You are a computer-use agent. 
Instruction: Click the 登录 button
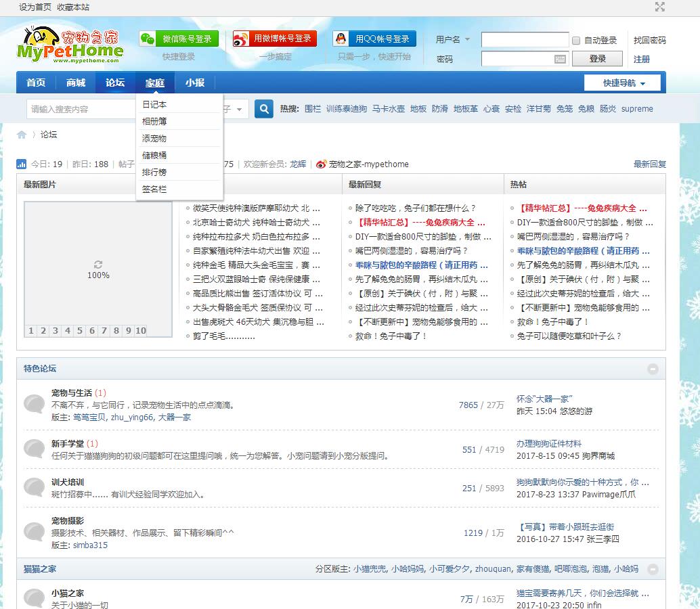[x=597, y=58]
